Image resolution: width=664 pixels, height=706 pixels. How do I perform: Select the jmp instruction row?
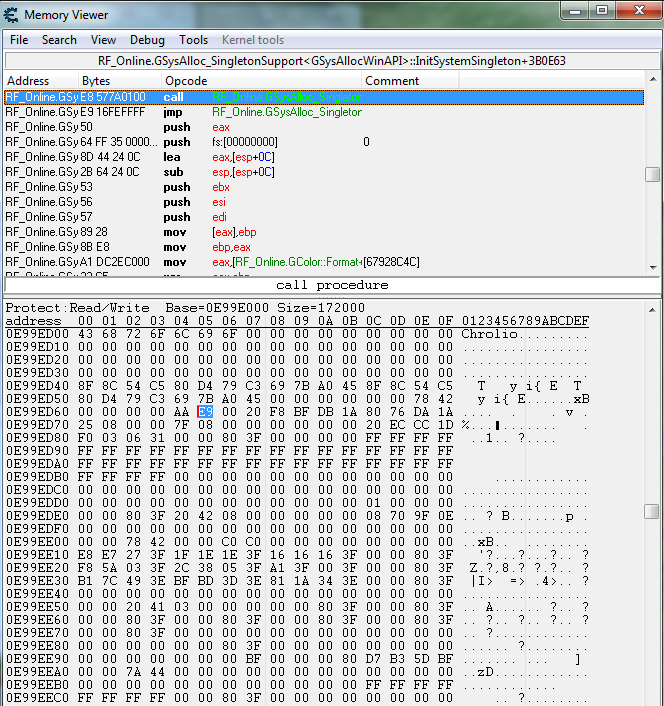coord(324,112)
